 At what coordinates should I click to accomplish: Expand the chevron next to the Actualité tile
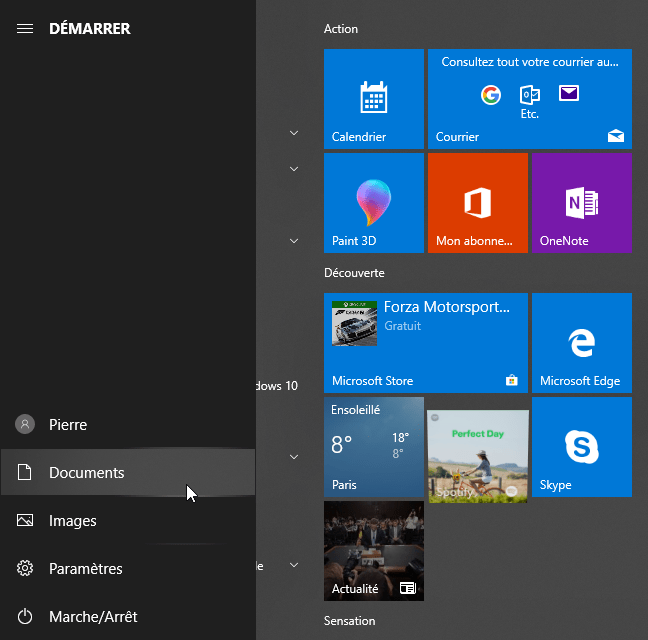(294, 565)
